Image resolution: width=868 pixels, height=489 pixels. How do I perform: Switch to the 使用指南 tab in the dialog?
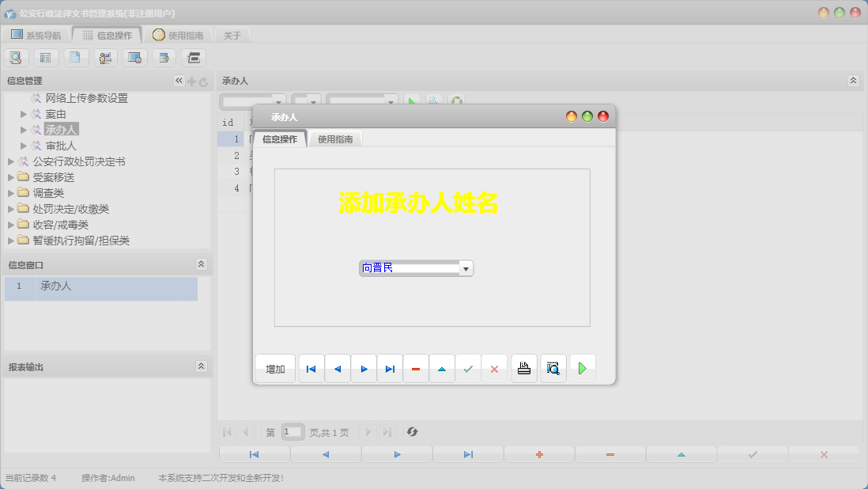coord(335,139)
